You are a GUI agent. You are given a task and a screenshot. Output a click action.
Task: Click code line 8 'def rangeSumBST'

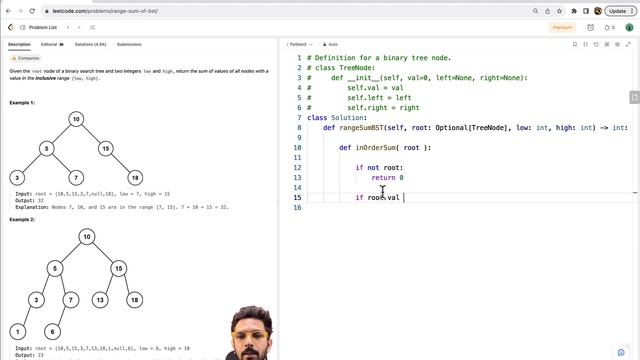coord(475,128)
